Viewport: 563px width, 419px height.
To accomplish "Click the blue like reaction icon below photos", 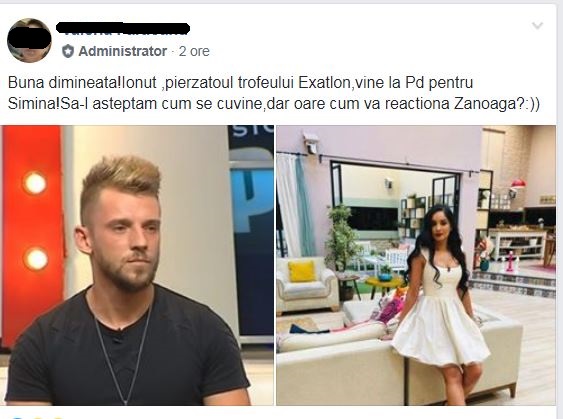I will (17, 418).
